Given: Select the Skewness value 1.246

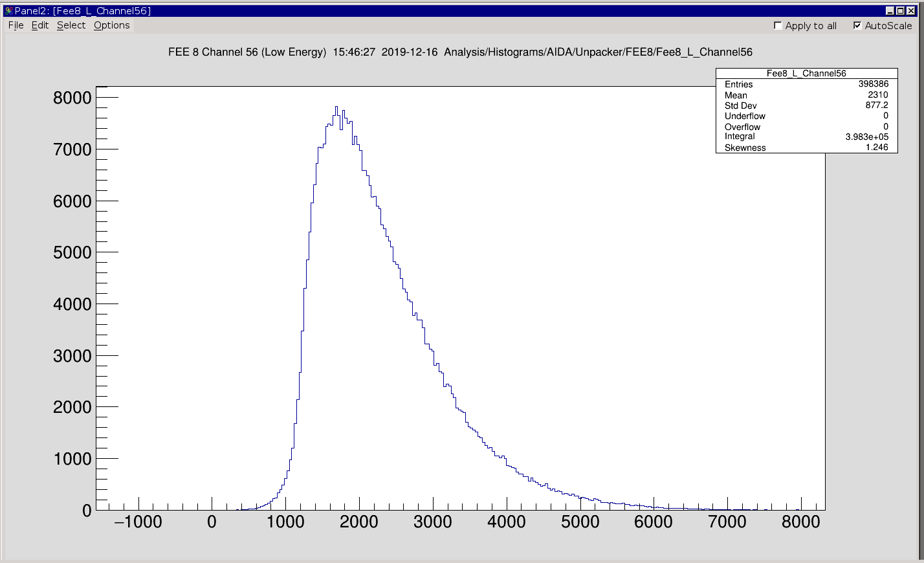Looking at the screenshot, I should [x=877, y=147].
